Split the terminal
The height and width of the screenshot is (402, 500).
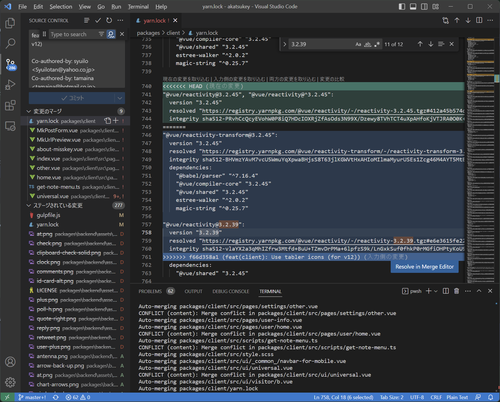(x=446, y=291)
